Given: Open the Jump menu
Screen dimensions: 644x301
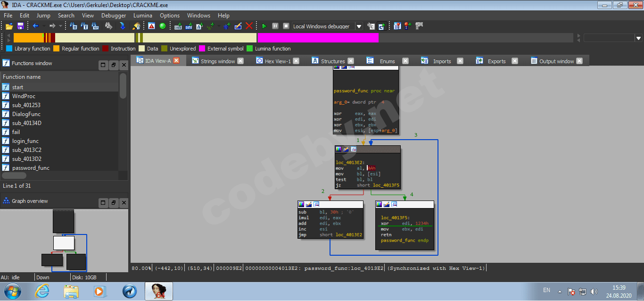Looking at the screenshot, I should (x=43, y=16).
